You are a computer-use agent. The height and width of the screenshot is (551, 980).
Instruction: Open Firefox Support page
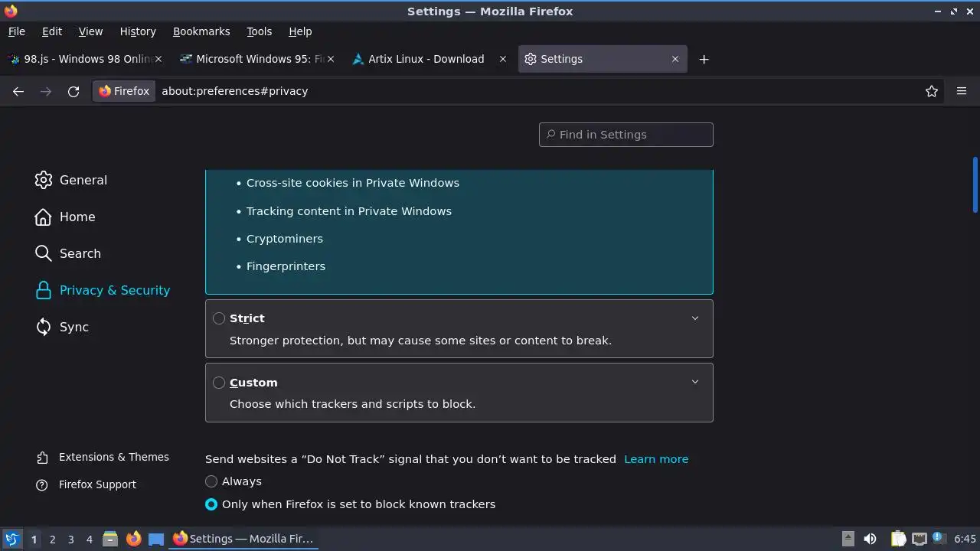(x=86, y=484)
